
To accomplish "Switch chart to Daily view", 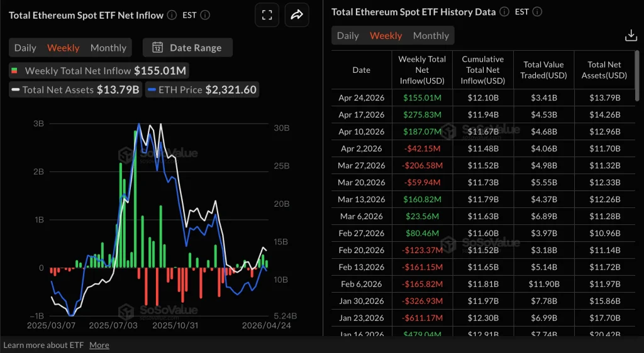I will 26,48.
